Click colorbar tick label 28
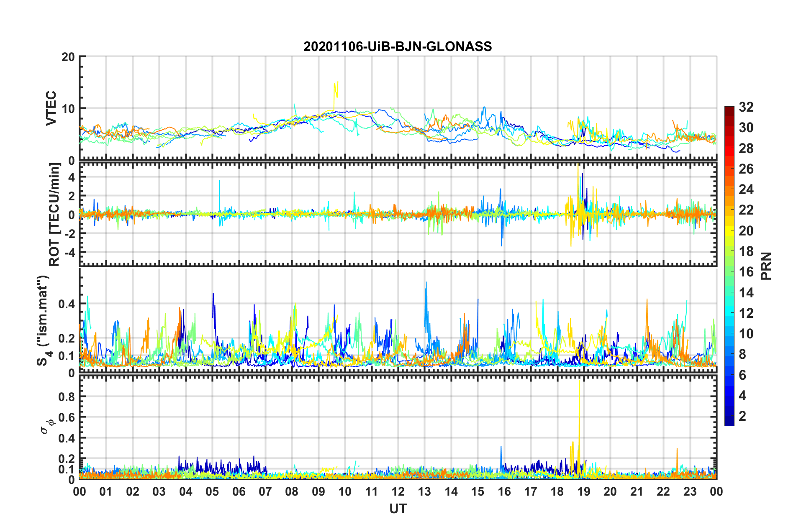Screen dimensions: 796x532 [746, 148]
